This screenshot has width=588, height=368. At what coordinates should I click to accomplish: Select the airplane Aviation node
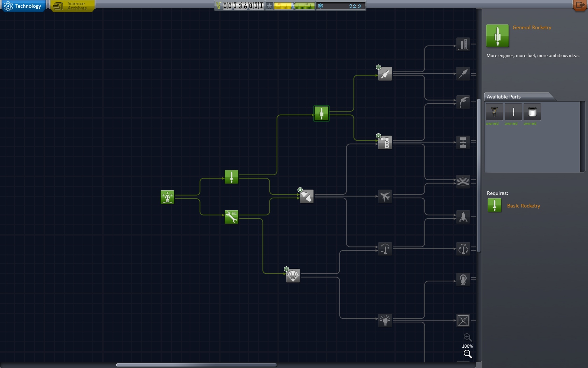click(x=385, y=197)
